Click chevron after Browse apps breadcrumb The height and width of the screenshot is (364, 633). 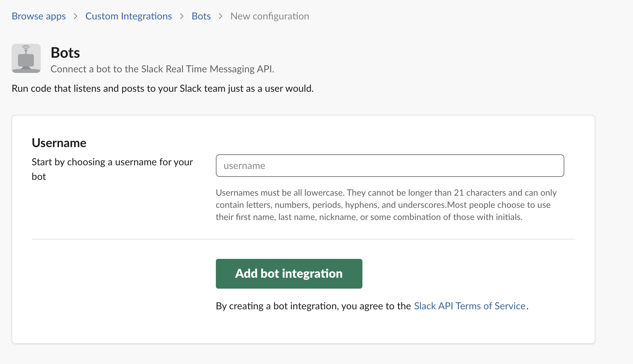pos(76,16)
